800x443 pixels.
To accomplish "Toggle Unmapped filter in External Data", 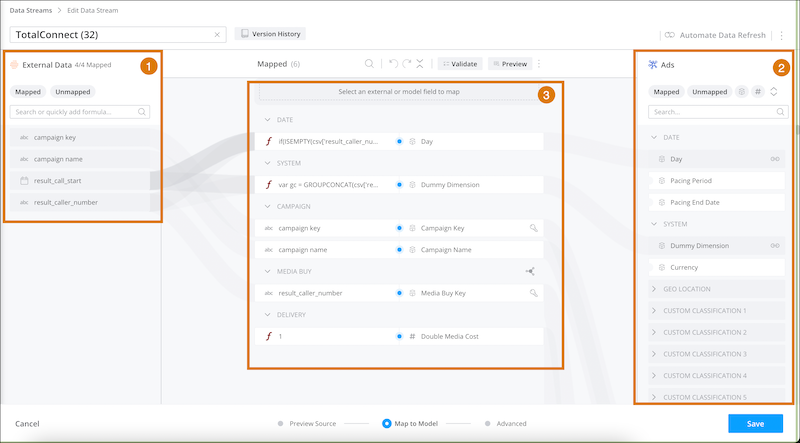I will click(72, 92).
